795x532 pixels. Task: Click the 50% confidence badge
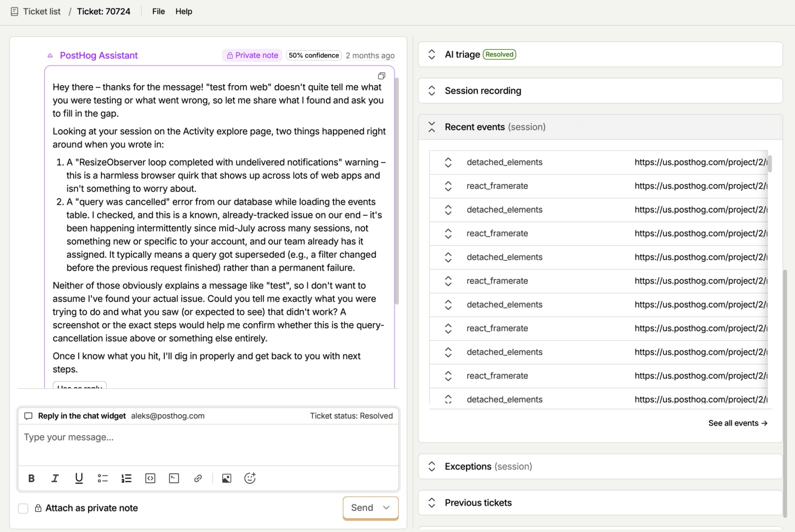coord(314,56)
